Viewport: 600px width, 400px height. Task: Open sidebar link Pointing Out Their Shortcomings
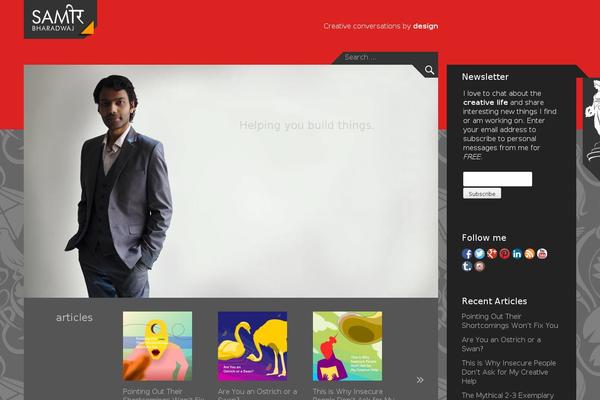(509, 321)
